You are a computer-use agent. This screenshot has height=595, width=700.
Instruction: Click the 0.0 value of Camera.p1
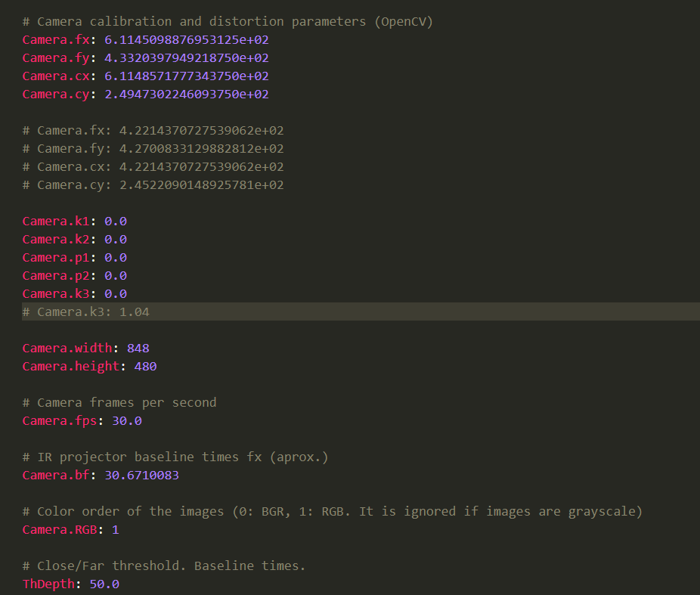click(x=116, y=258)
